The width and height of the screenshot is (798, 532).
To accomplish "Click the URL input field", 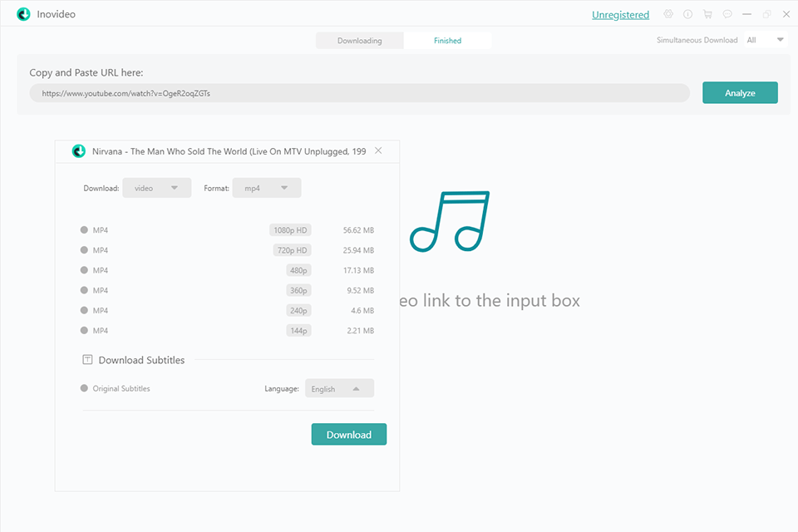I will point(359,93).
